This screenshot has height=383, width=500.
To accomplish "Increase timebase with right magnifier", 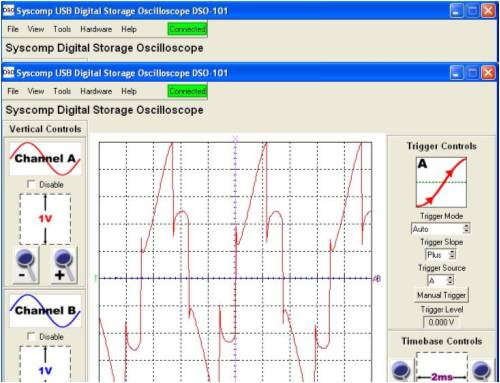I will [x=481, y=371].
